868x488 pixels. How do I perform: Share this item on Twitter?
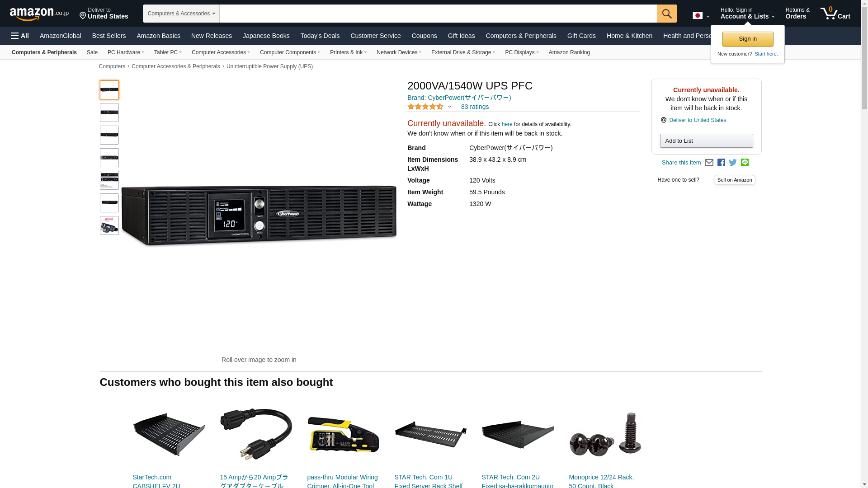pyautogui.click(x=733, y=163)
